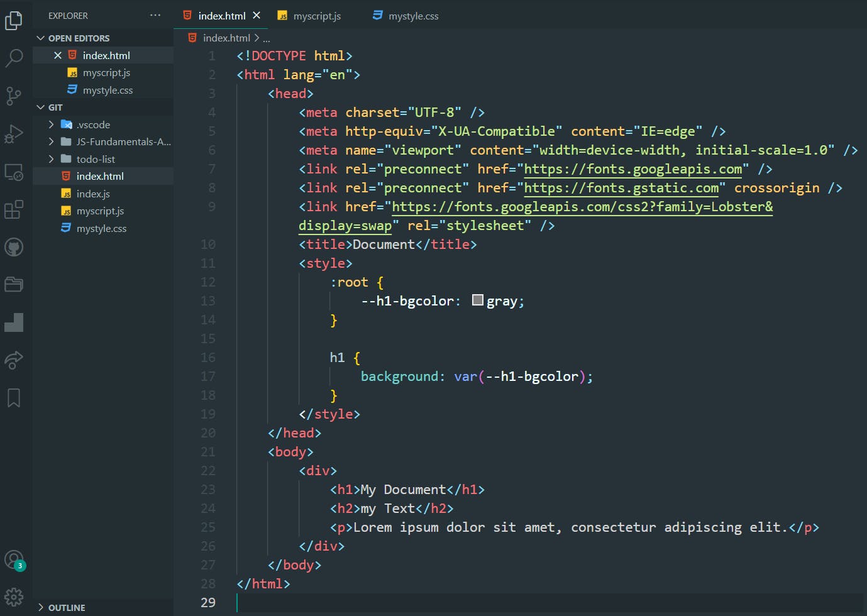Viewport: 867px width, 616px height.
Task: Open the Live Share arrow icon
Action: [13, 360]
